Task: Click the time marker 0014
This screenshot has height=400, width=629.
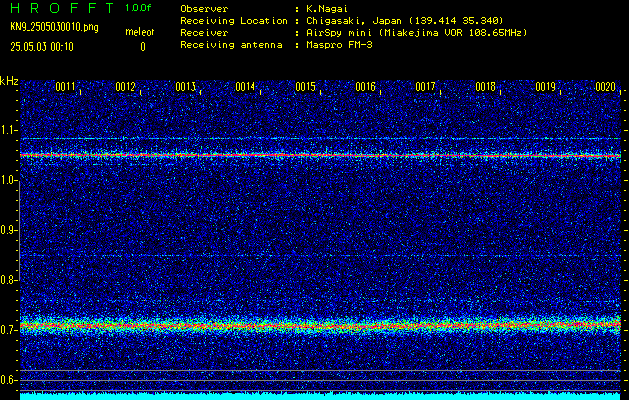Action: pos(245,87)
